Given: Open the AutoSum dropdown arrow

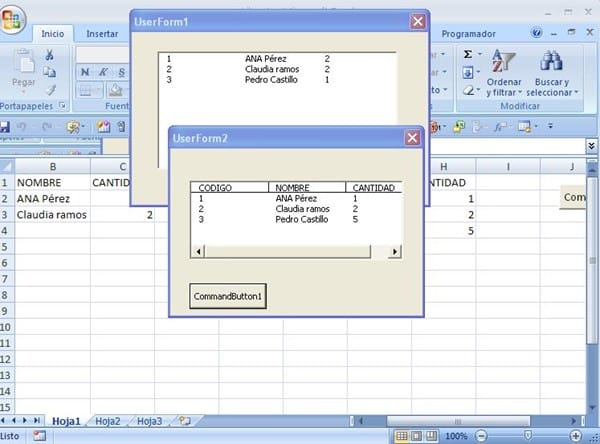Looking at the screenshot, I should point(479,54).
